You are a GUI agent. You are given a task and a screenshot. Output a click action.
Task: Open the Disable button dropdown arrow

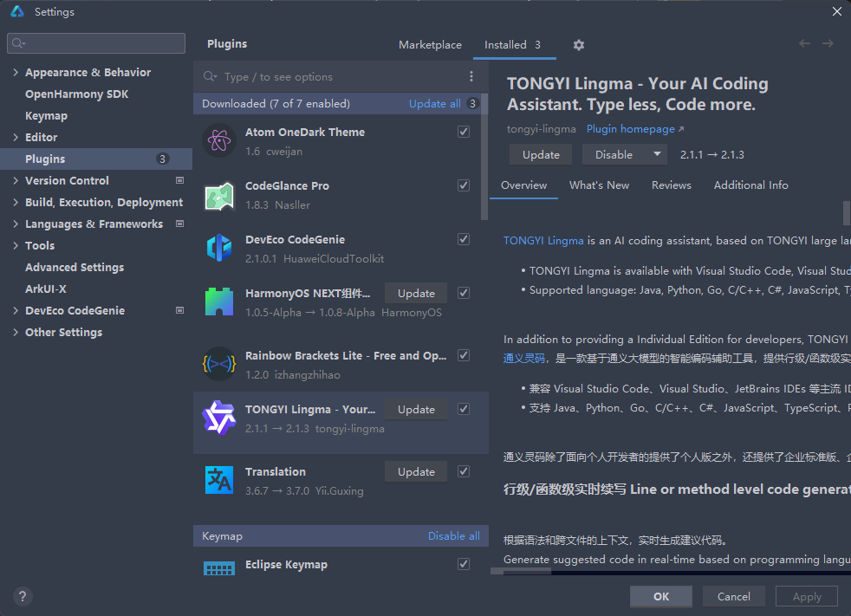pyautogui.click(x=657, y=154)
